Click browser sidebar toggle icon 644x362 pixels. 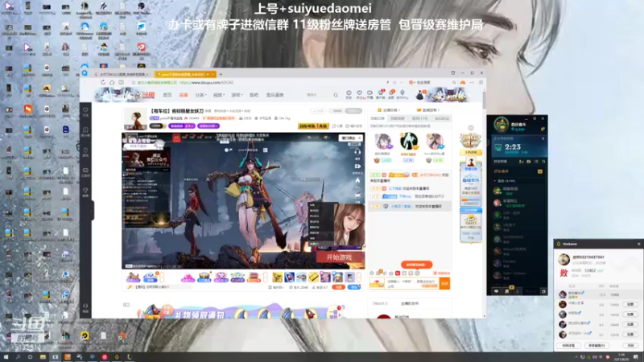coord(121,83)
